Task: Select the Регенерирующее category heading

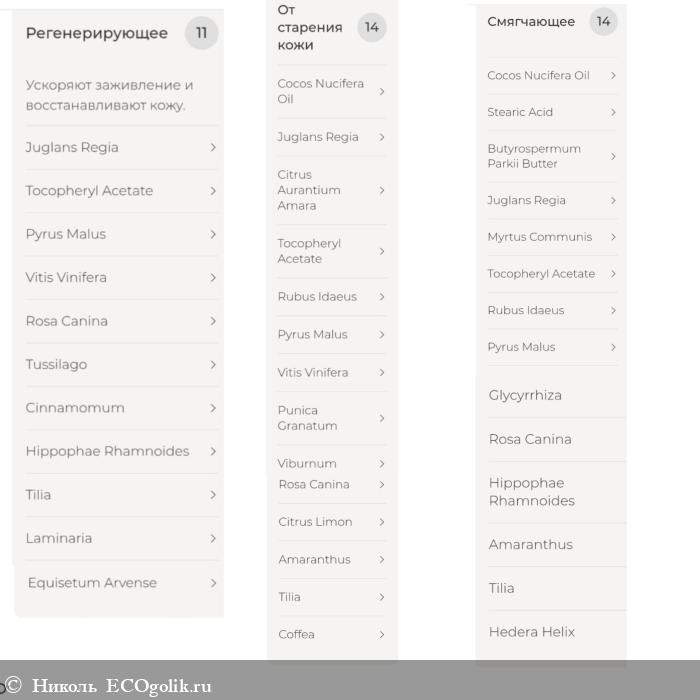Action: click(97, 33)
